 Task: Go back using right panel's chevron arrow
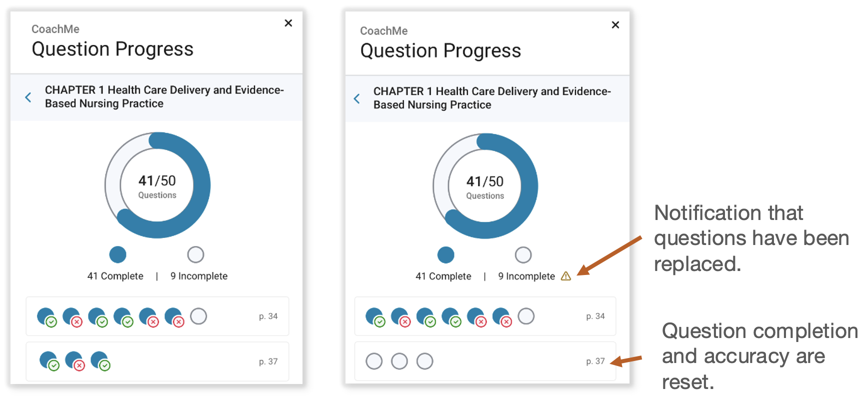356,98
